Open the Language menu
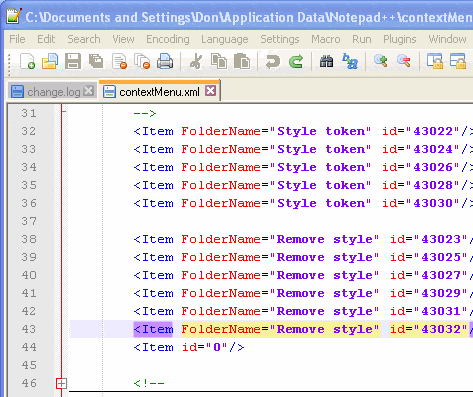The width and height of the screenshot is (473, 397). (x=224, y=39)
